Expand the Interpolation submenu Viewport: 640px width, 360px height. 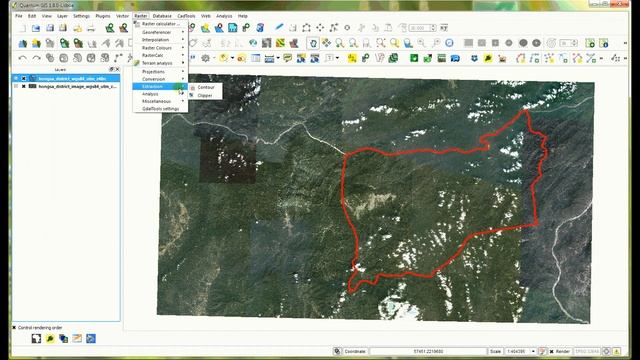160,40
